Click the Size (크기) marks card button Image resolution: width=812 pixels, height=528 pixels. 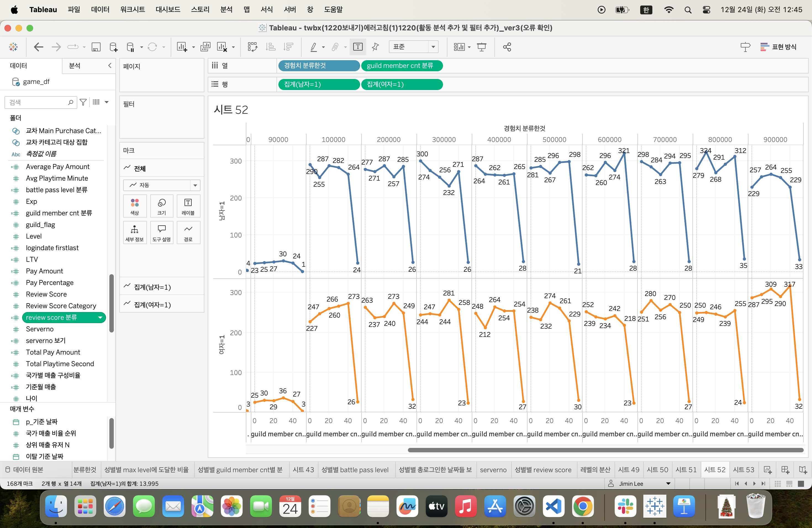[161, 206]
